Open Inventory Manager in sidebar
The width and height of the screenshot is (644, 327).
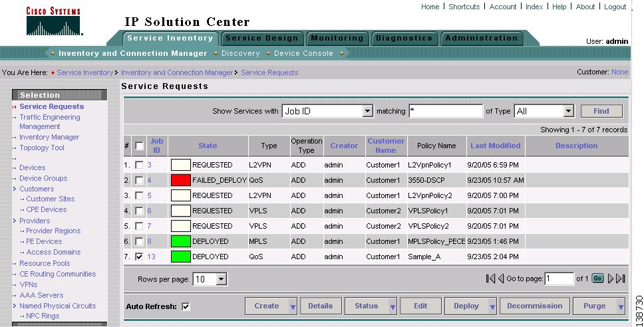[x=49, y=137]
